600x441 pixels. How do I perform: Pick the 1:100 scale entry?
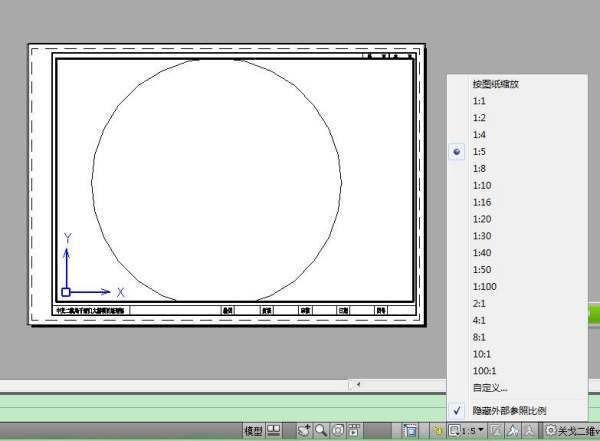517,286
